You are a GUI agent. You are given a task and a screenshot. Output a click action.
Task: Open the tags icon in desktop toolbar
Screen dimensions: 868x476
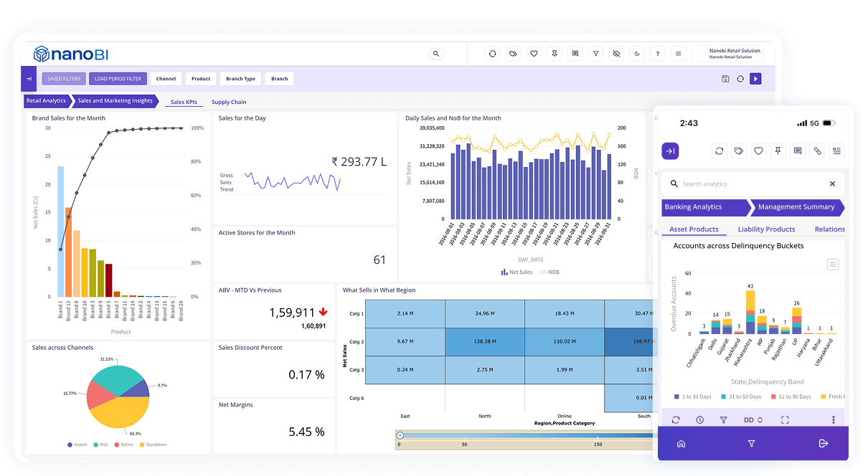coord(513,54)
